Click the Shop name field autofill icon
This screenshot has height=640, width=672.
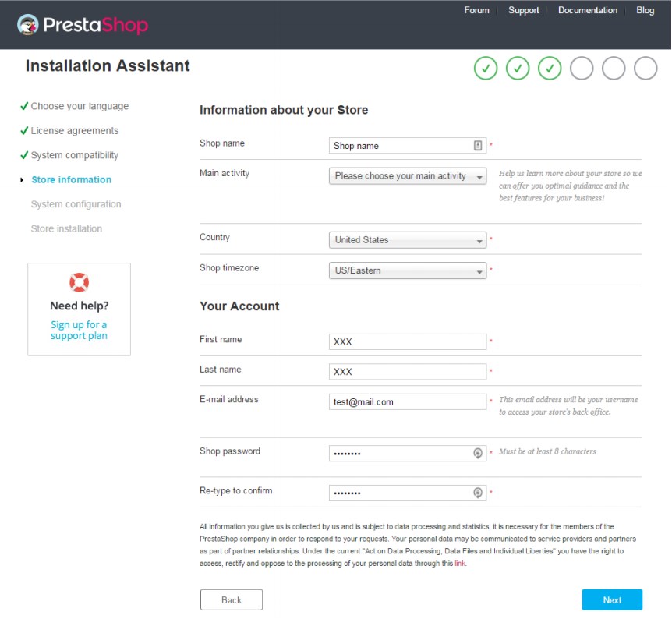coord(478,146)
